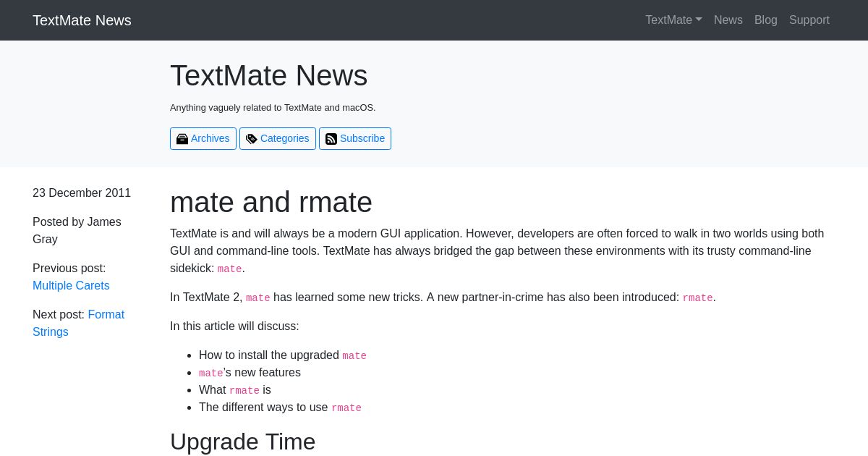The image size is (868, 456).
Task: Click the 'Previous post:' label
Action: click(x=69, y=268)
